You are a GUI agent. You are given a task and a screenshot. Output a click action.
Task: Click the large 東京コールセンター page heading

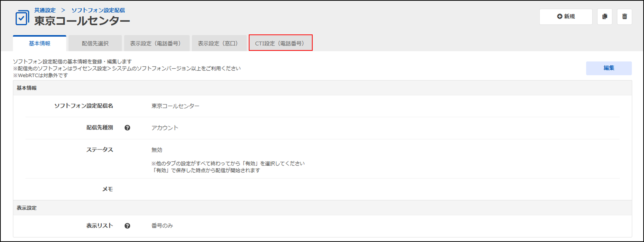point(82,21)
